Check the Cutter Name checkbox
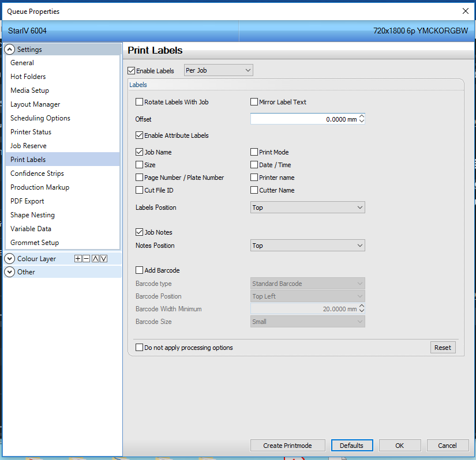Image resolution: width=476 pixels, height=460 pixels. (254, 190)
